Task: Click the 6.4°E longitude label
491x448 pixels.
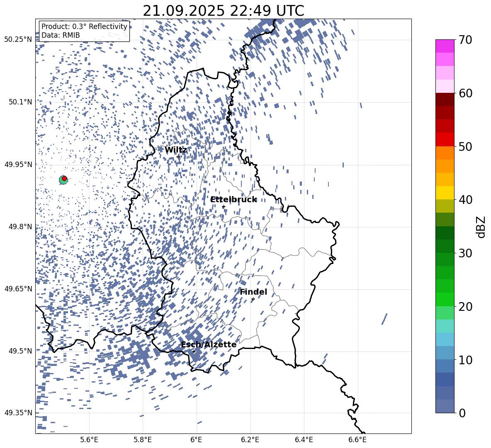Action: tap(304, 440)
